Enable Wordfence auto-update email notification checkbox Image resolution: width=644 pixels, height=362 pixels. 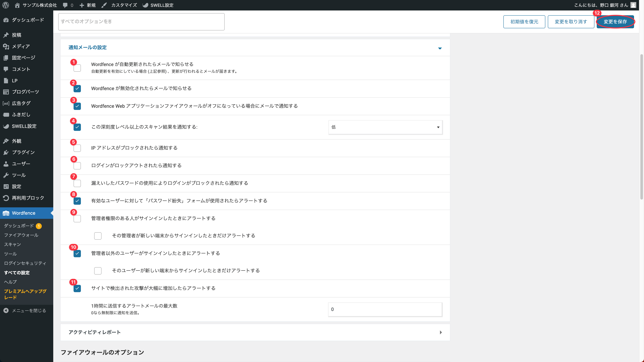tap(77, 68)
